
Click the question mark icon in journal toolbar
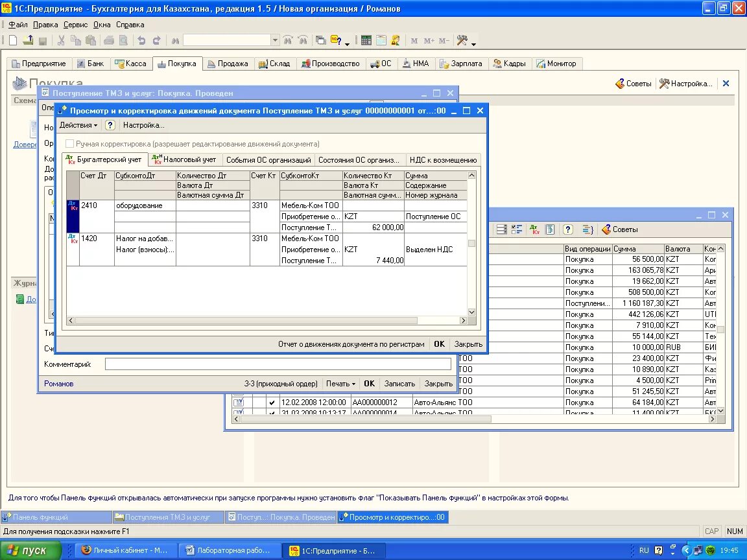point(567,229)
